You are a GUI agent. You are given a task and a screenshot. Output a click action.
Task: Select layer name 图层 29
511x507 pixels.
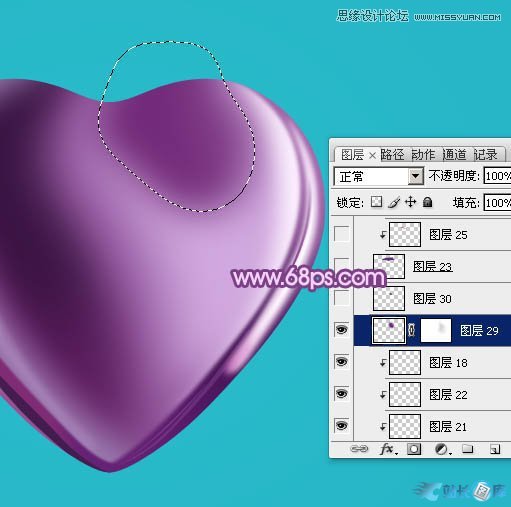point(479,331)
